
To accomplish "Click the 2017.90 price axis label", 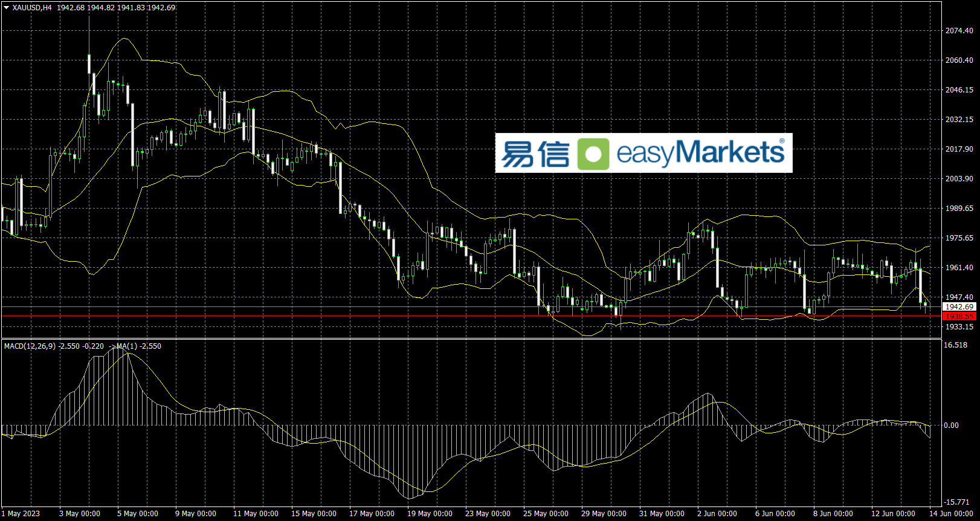I will tap(959, 149).
